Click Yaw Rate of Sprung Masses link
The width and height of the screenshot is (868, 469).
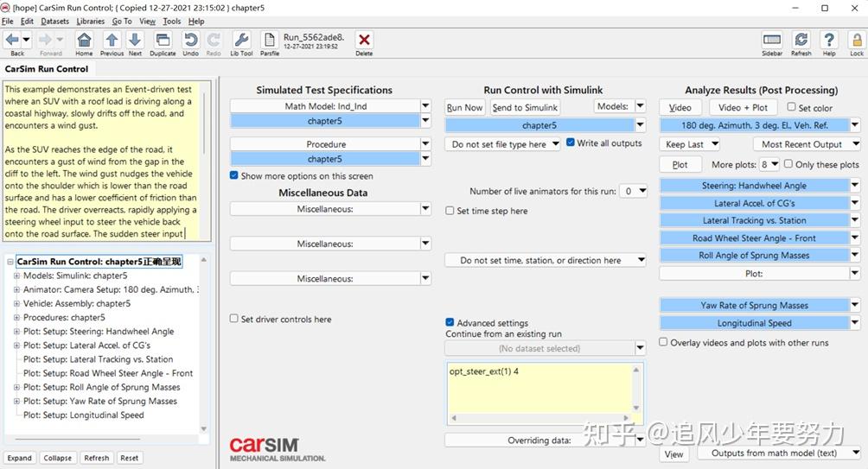click(x=754, y=305)
